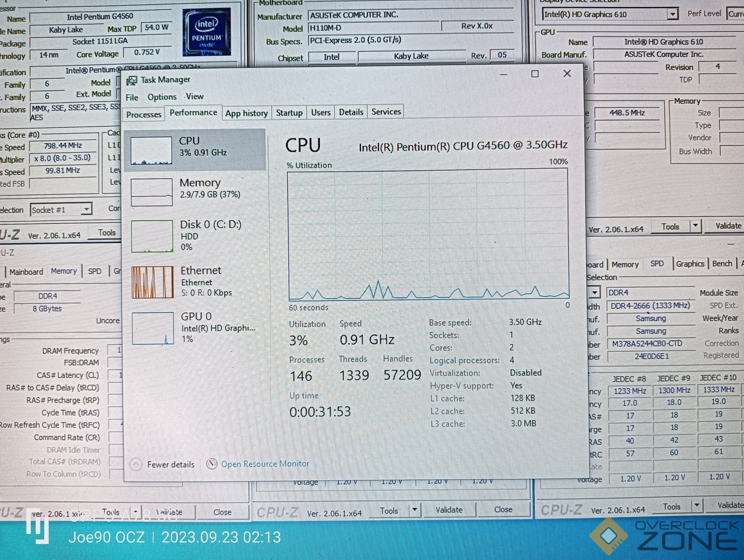Maximize the Task Manager window

tap(535, 74)
